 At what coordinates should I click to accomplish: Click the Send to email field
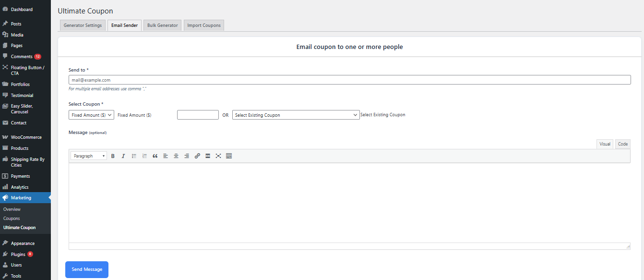pos(349,80)
